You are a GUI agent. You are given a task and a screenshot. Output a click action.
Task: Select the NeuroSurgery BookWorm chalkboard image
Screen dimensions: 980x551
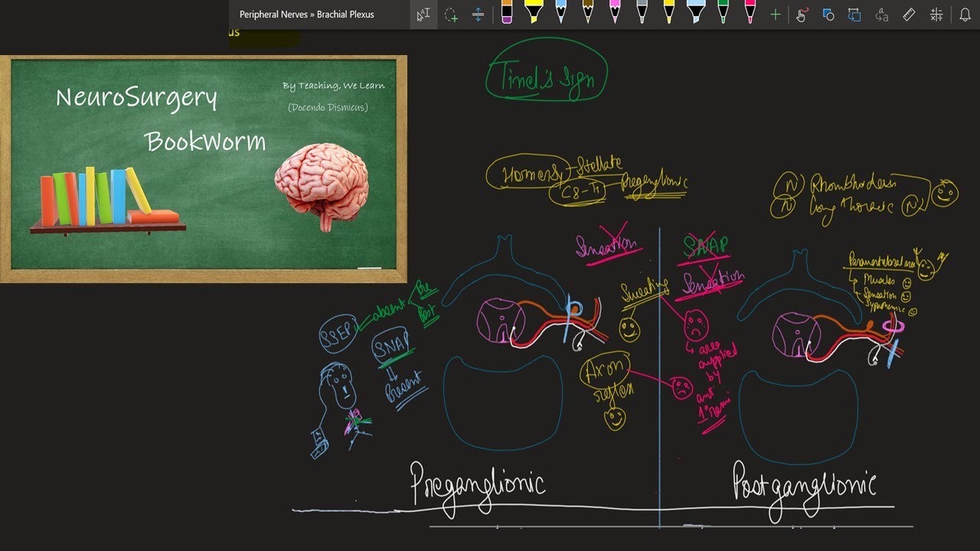point(204,169)
